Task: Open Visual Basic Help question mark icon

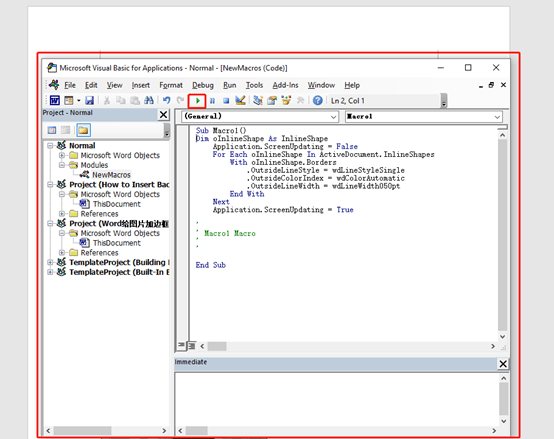Action: coord(318,101)
